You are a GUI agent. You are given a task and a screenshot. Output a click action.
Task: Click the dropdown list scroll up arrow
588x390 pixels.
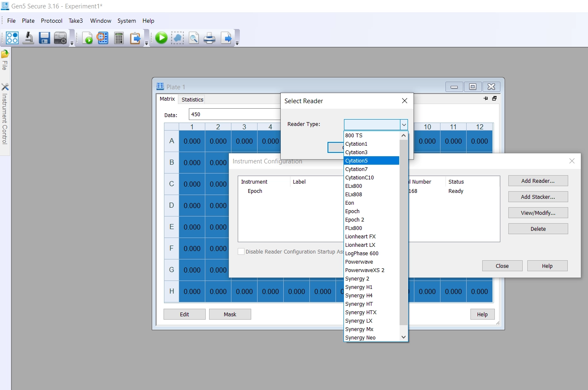(403, 136)
